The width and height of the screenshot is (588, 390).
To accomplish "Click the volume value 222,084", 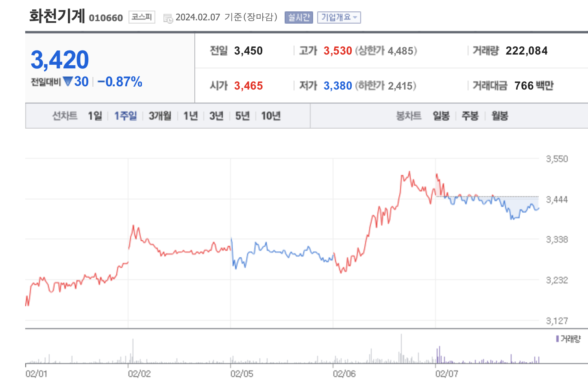I will (527, 51).
